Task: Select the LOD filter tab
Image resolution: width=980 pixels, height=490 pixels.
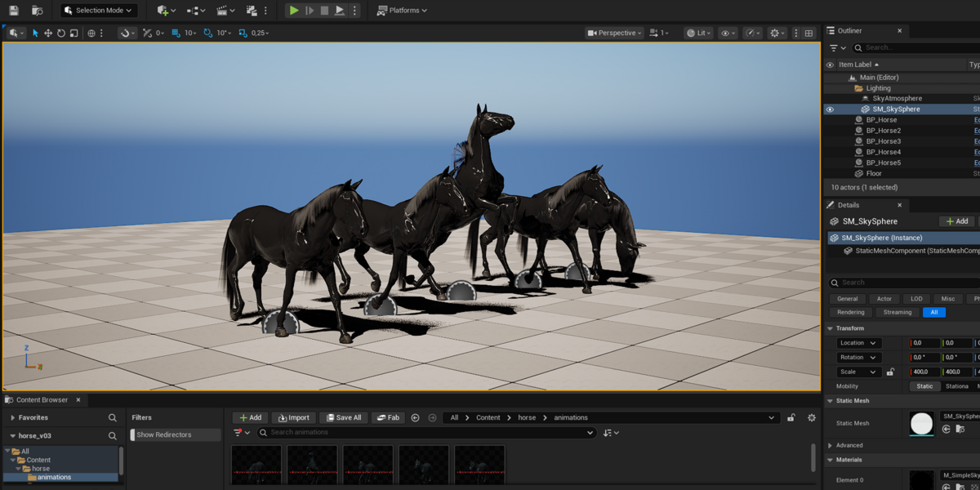Action: tap(917, 299)
